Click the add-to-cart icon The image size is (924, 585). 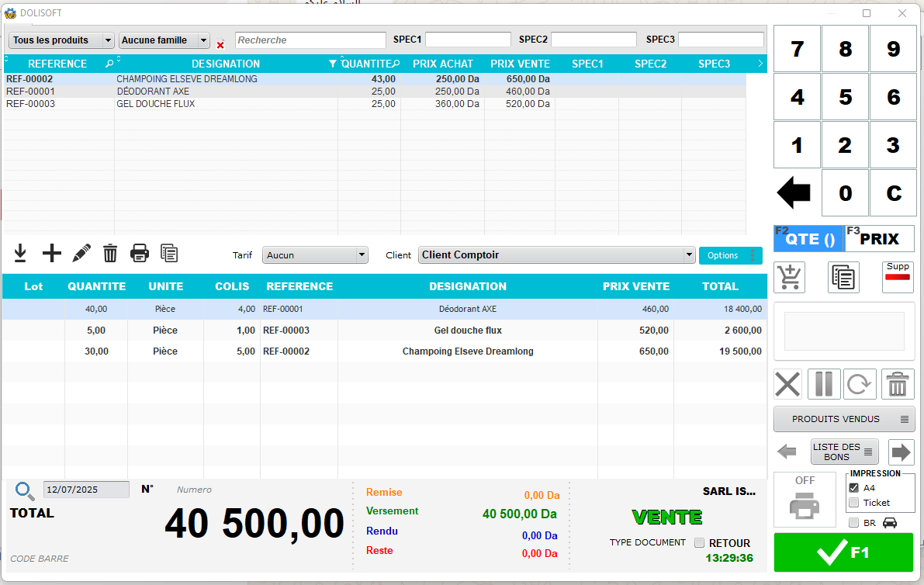(790, 277)
